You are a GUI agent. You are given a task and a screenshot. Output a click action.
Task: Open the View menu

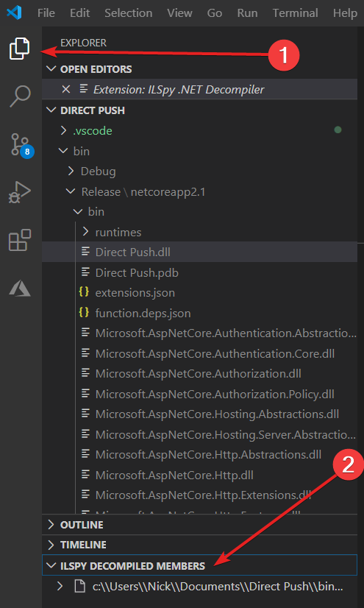[179, 13]
